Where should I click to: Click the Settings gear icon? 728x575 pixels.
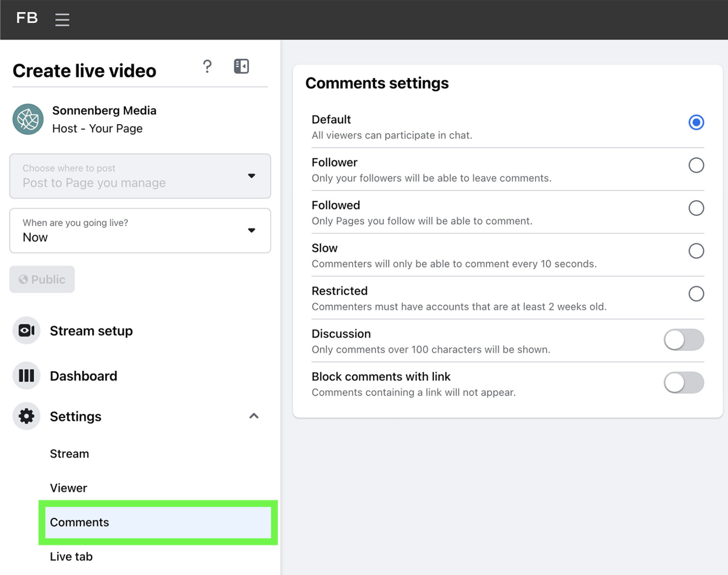(26, 416)
